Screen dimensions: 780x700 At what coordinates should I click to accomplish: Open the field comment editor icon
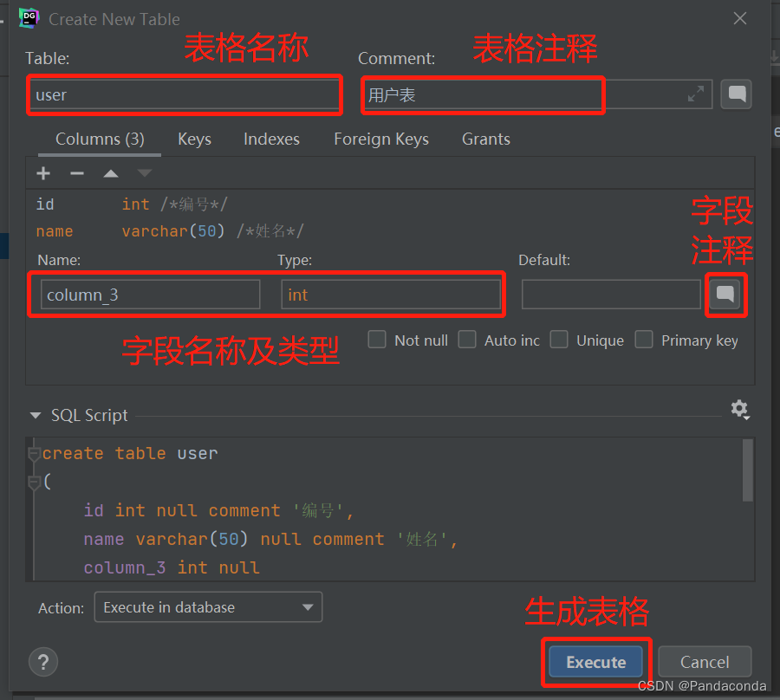tap(726, 295)
